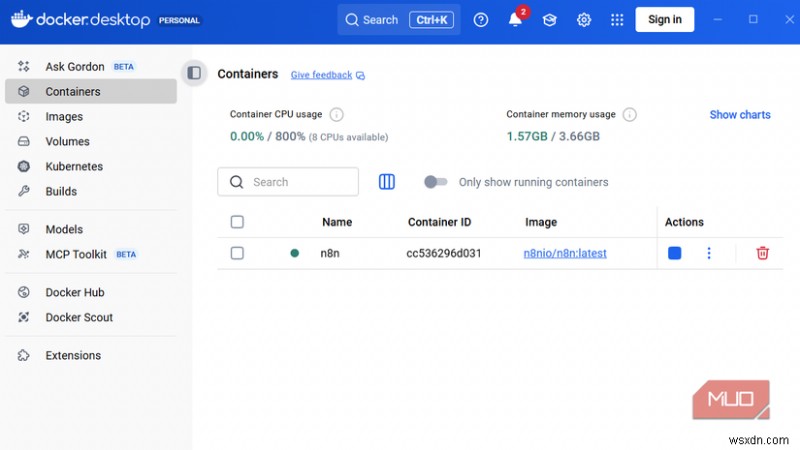Open the apps grid icon
Image resolution: width=800 pixels, height=450 pixels.
click(x=617, y=20)
